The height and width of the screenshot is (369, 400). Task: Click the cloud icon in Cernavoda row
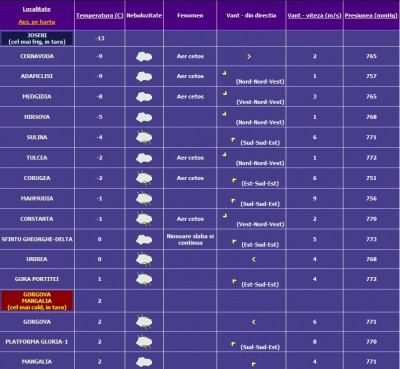pos(144,56)
